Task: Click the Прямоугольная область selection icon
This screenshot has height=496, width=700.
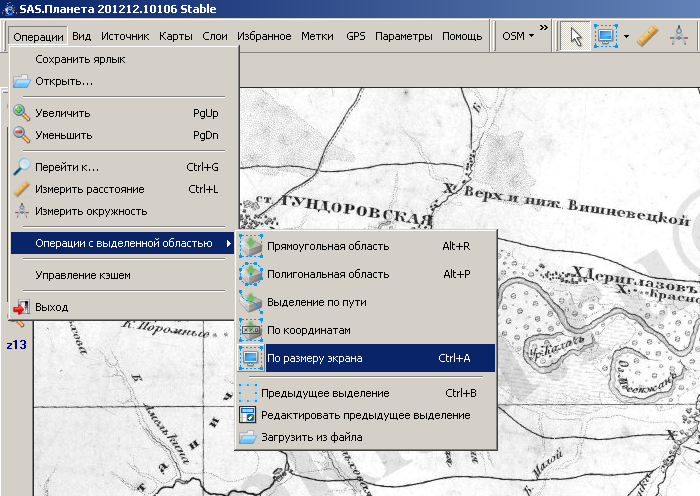Action: 250,246
